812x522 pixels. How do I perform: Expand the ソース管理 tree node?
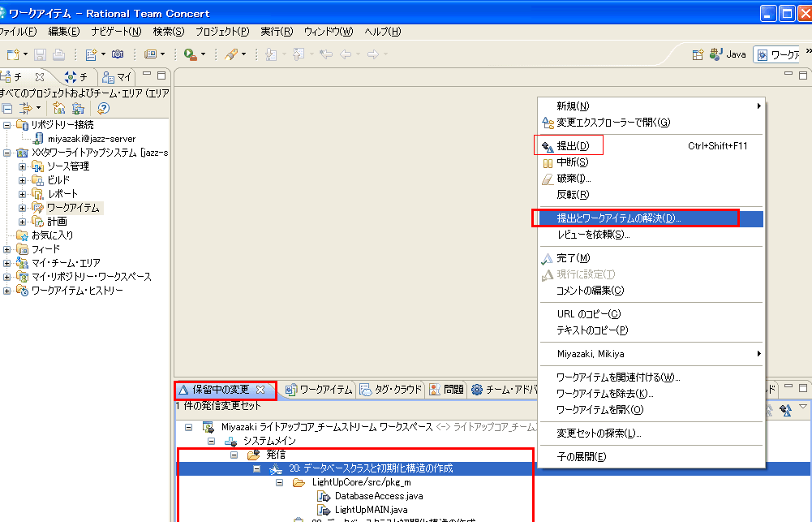pyautogui.click(x=22, y=166)
